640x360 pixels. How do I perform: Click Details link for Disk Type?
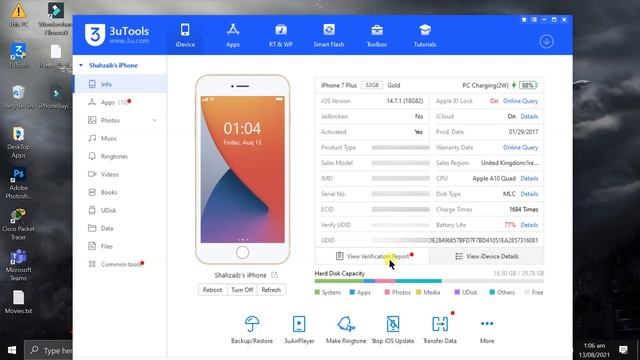[x=529, y=194]
